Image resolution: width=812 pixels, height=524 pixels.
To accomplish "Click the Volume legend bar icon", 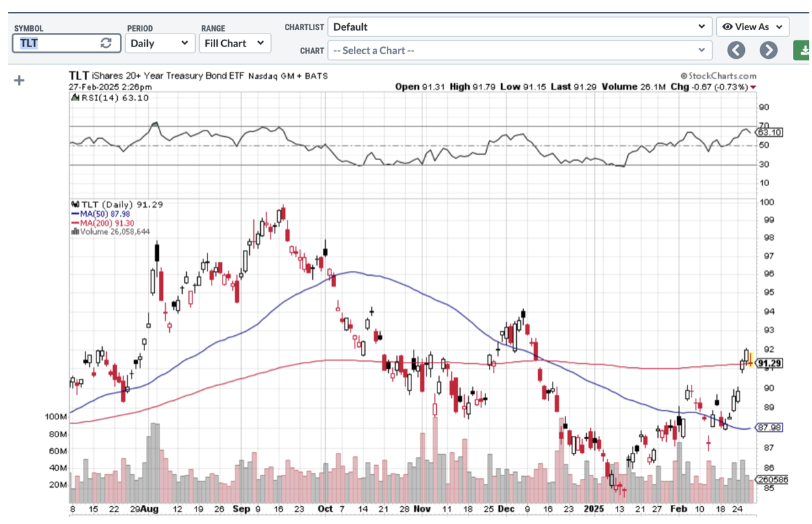I will point(75,231).
